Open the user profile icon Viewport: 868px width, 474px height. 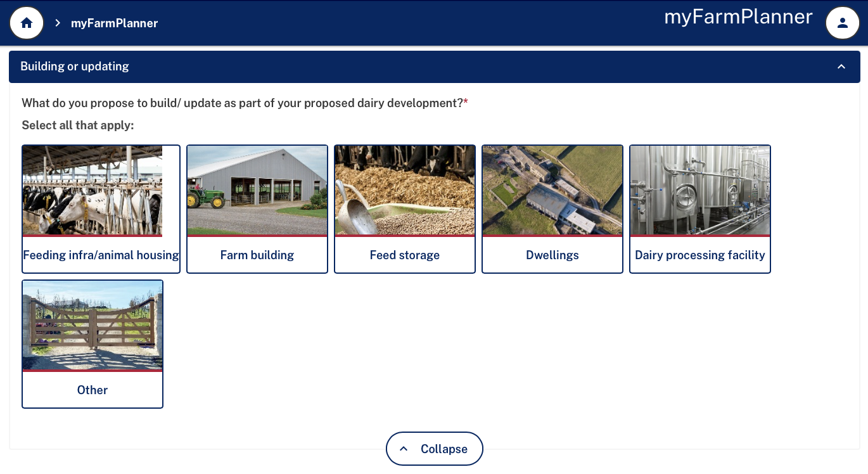pos(842,22)
